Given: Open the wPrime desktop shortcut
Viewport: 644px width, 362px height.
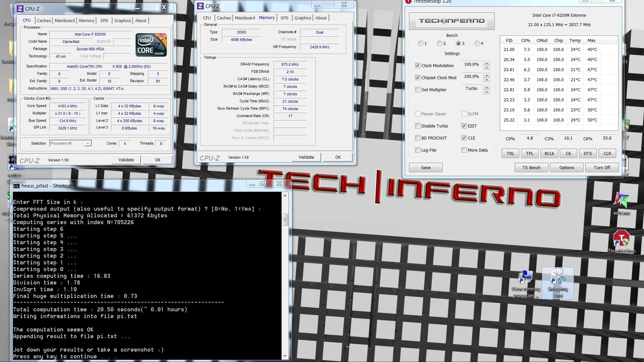Looking at the screenshot, I should (x=621, y=203).
